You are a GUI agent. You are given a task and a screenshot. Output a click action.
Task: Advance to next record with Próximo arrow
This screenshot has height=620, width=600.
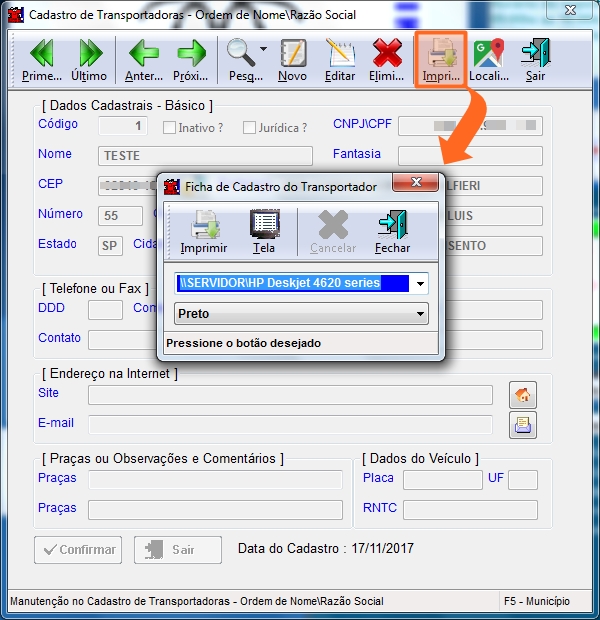(x=190, y=59)
